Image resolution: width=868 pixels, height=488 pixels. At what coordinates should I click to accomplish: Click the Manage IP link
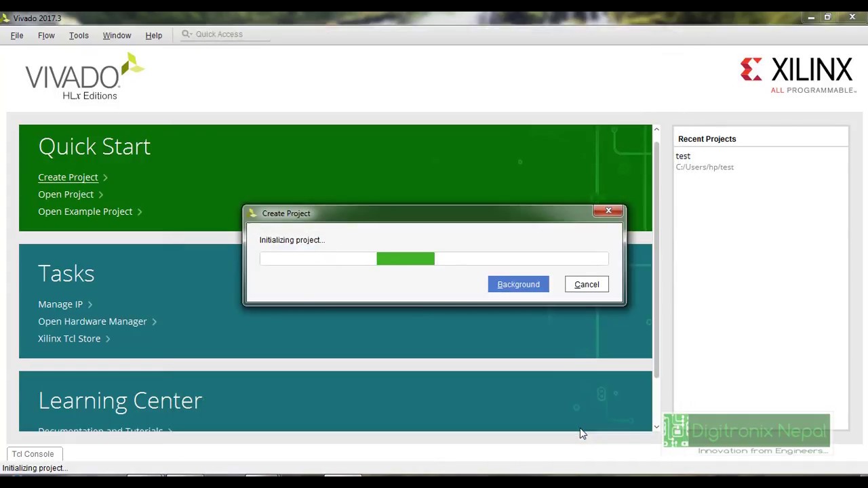tap(60, 304)
